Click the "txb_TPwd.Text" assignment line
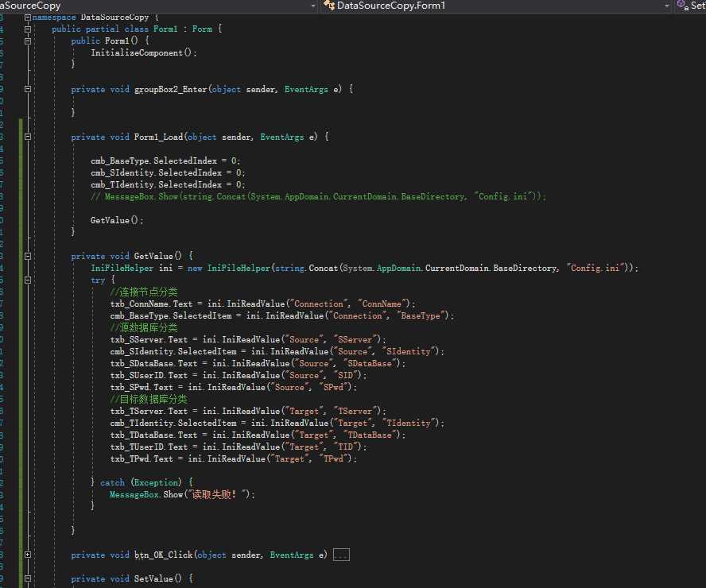The height and width of the screenshot is (588, 706). (x=233, y=459)
